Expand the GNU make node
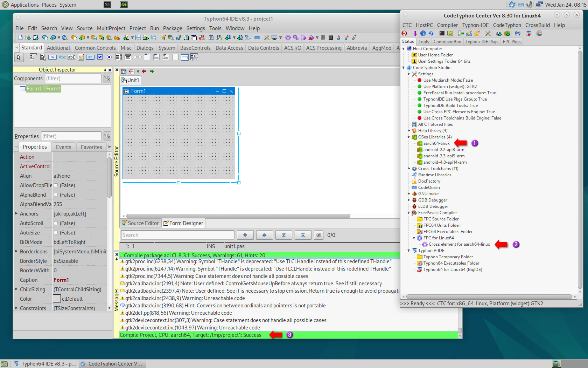Image resolution: width=588 pixels, height=368 pixels. [408, 194]
